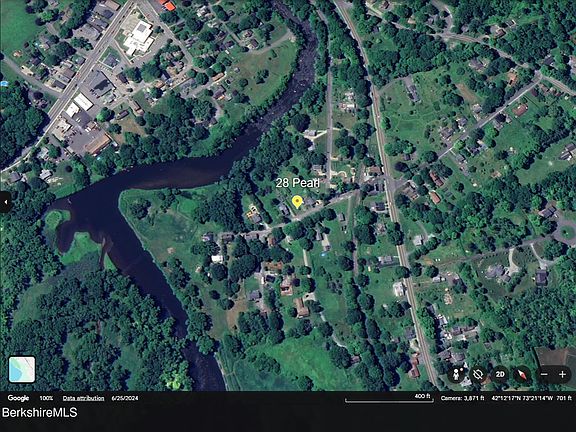Click the latitude/longitude coordinates readout
Viewport: 576px width, 432px height.
tap(522, 398)
